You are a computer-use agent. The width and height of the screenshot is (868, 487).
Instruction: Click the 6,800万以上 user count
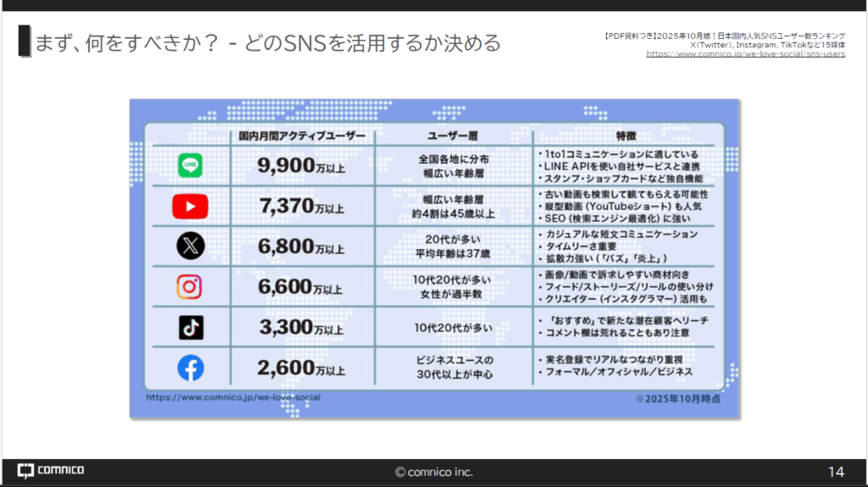pos(302,246)
